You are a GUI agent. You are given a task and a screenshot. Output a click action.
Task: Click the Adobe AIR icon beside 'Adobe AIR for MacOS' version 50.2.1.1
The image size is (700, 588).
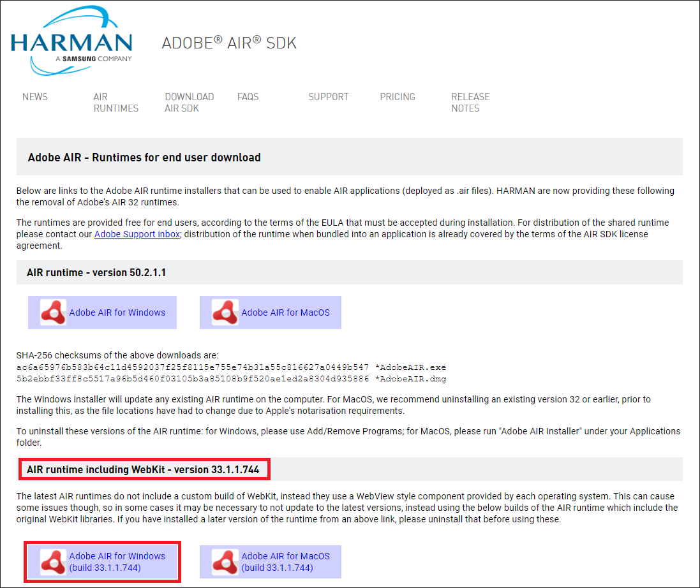[225, 312]
